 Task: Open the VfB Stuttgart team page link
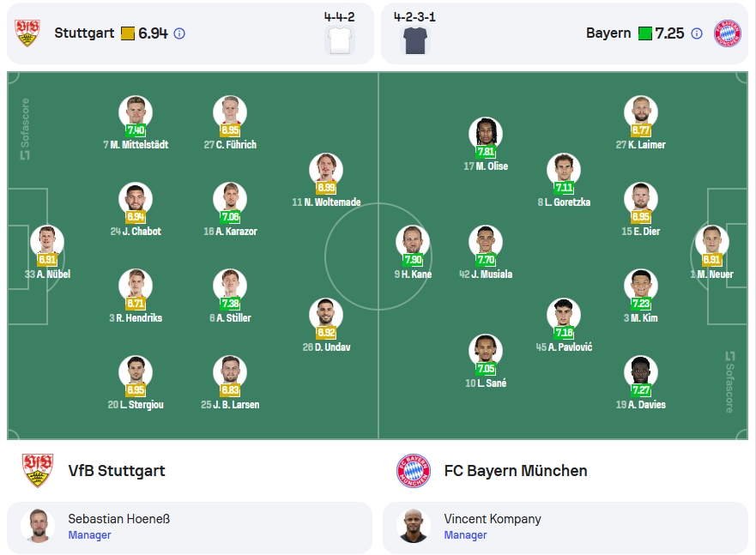[116, 471]
